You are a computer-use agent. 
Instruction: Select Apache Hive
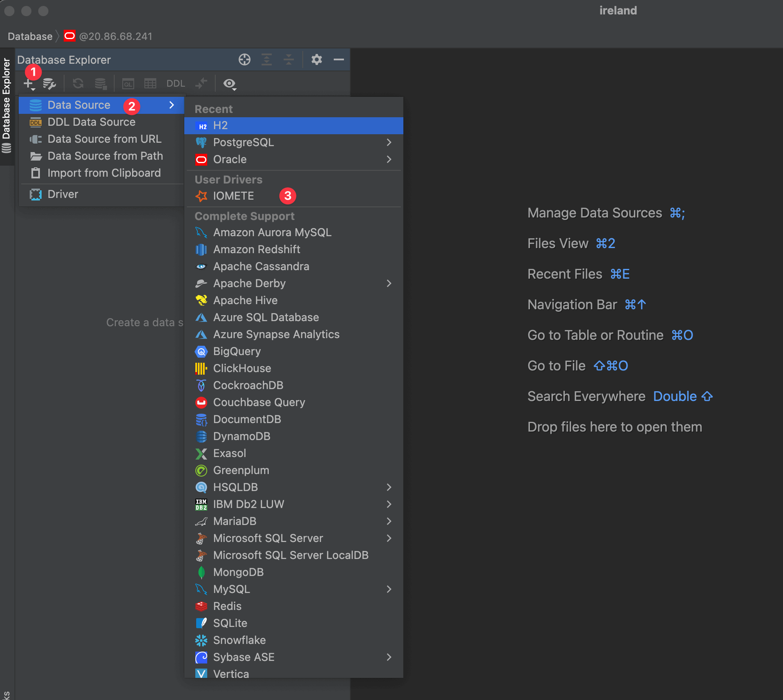click(294, 300)
